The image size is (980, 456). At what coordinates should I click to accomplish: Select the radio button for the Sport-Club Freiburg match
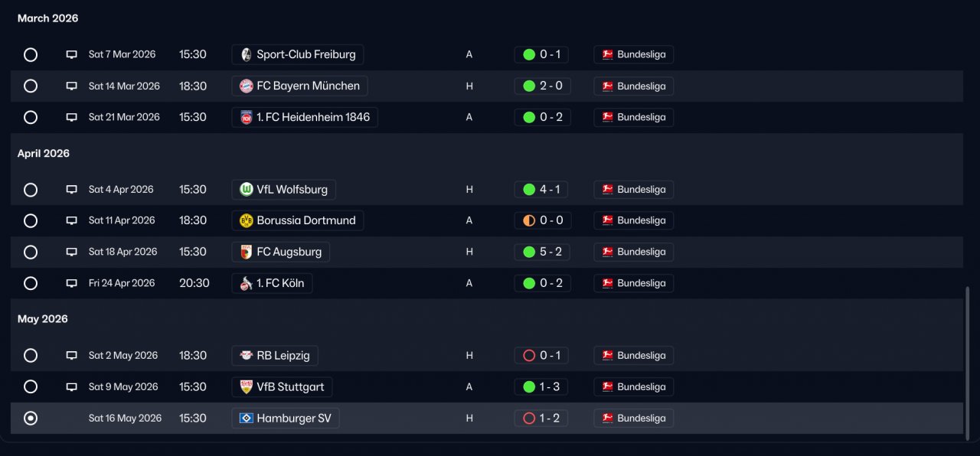(31, 54)
